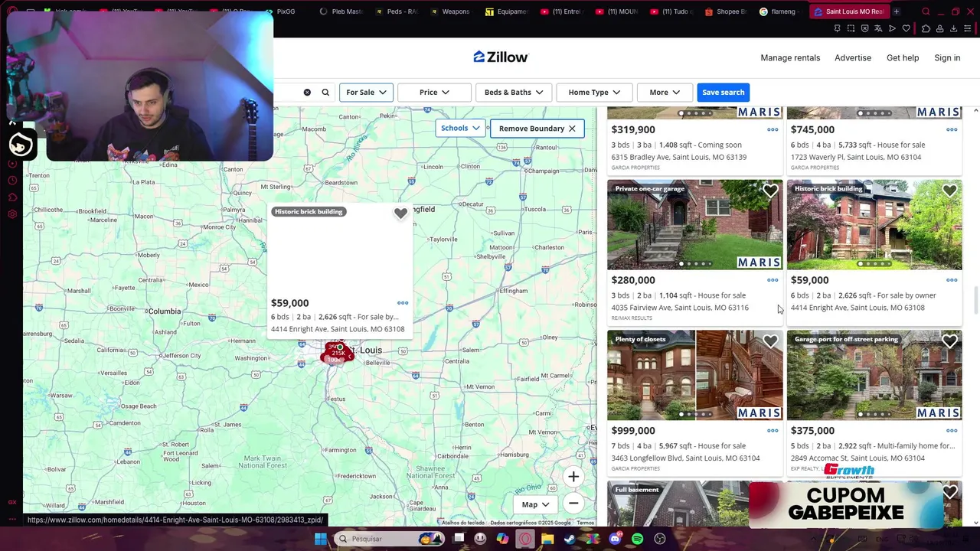Open Discord from the taskbar
Viewport: 980px width, 551px height.
615,539
